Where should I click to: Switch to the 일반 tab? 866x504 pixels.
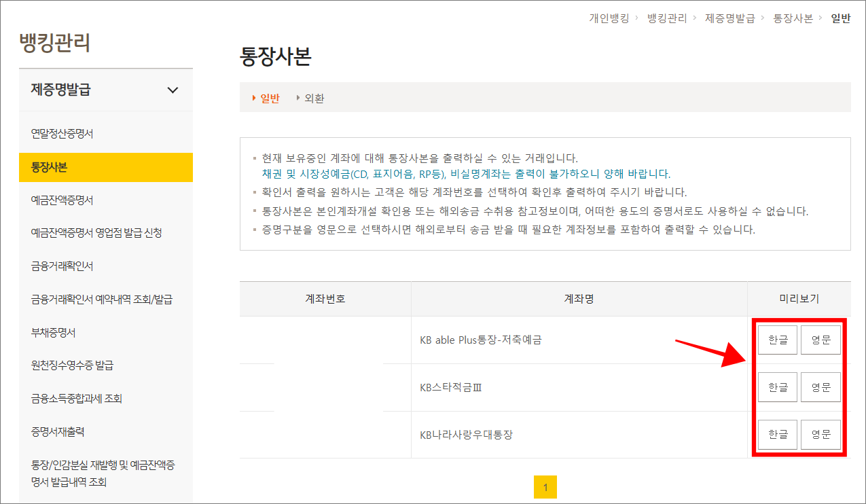tap(270, 98)
